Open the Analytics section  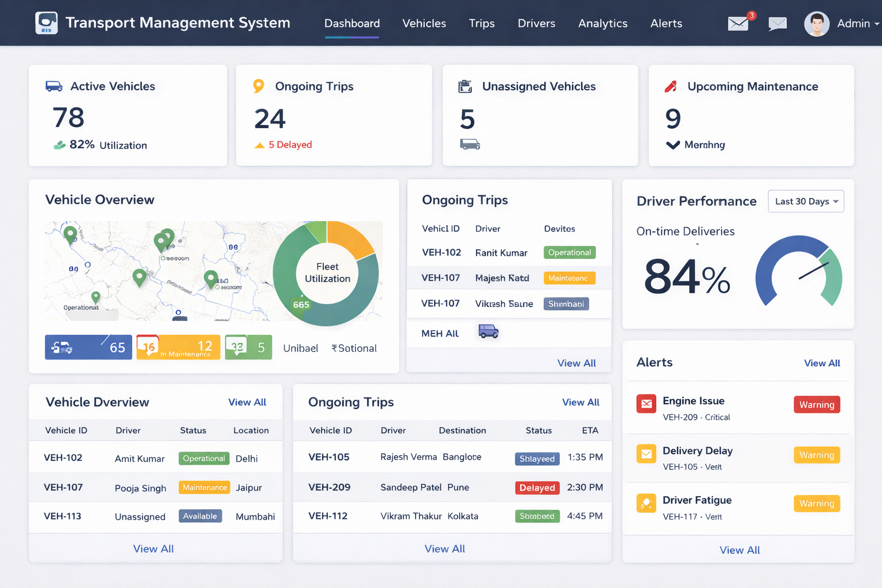(602, 24)
